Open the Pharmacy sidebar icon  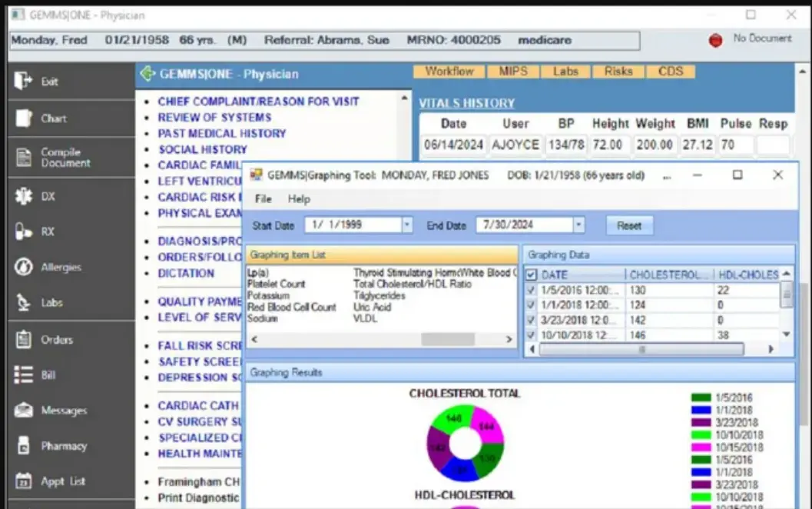(x=23, y=445)
